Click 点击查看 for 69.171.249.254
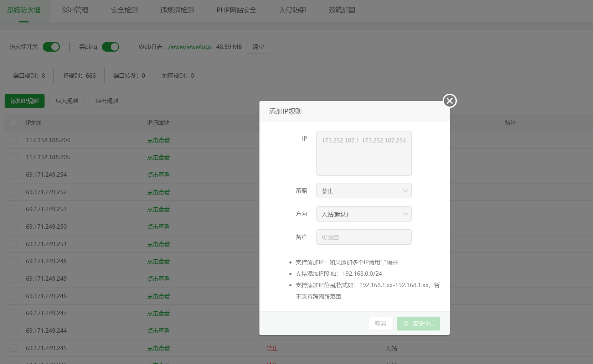The height and width of the screenshot is (364, 593). pos(159,175)
